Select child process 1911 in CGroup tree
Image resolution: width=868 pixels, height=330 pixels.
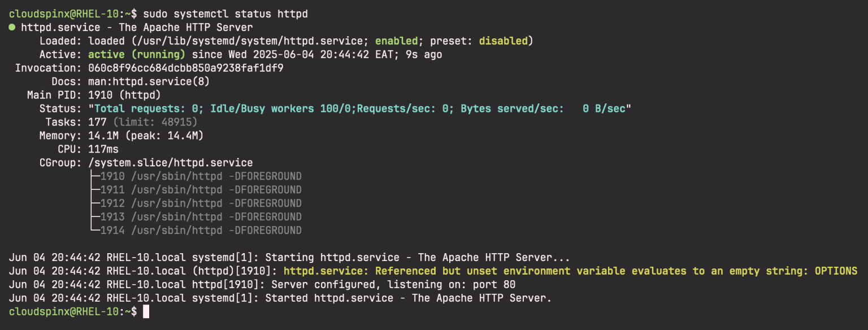point(113,189)
